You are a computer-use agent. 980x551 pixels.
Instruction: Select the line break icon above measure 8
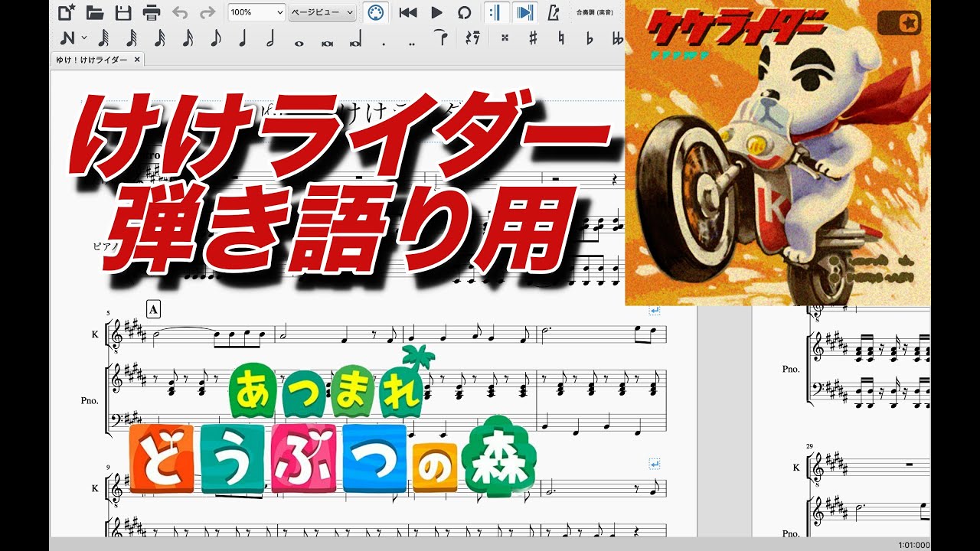click(655, 311)
